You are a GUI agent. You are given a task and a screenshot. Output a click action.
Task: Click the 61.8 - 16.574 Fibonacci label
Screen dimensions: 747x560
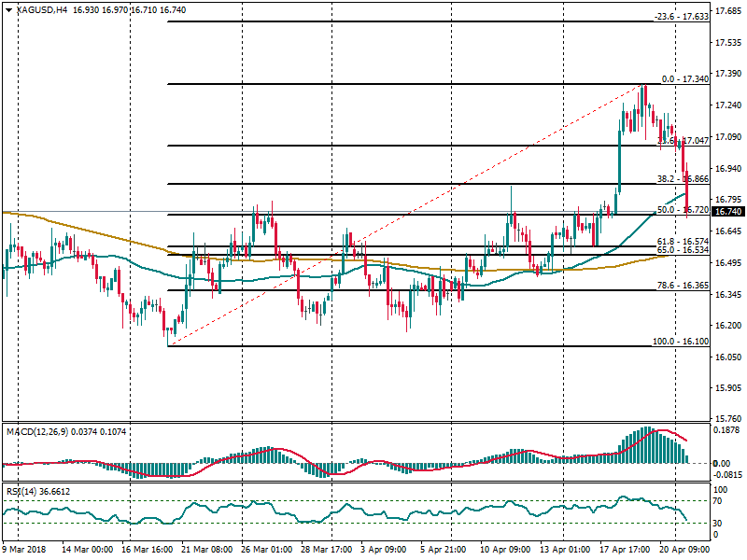point(683,241)
